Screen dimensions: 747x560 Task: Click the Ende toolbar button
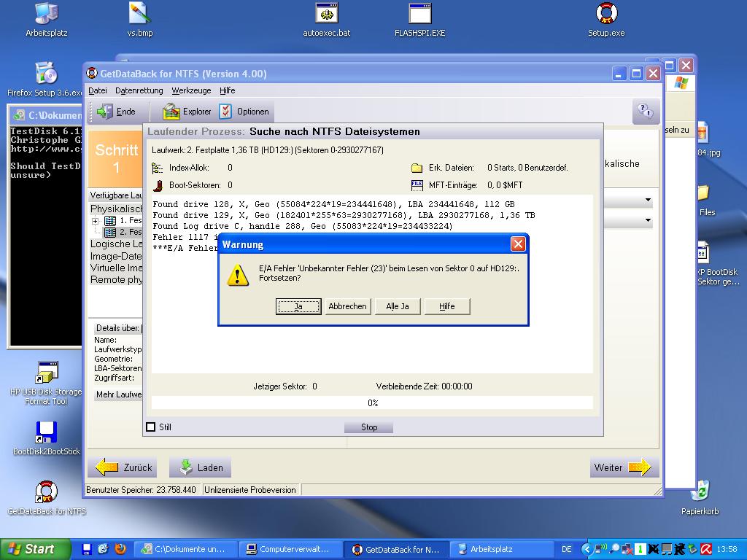(x=116, y=112)
